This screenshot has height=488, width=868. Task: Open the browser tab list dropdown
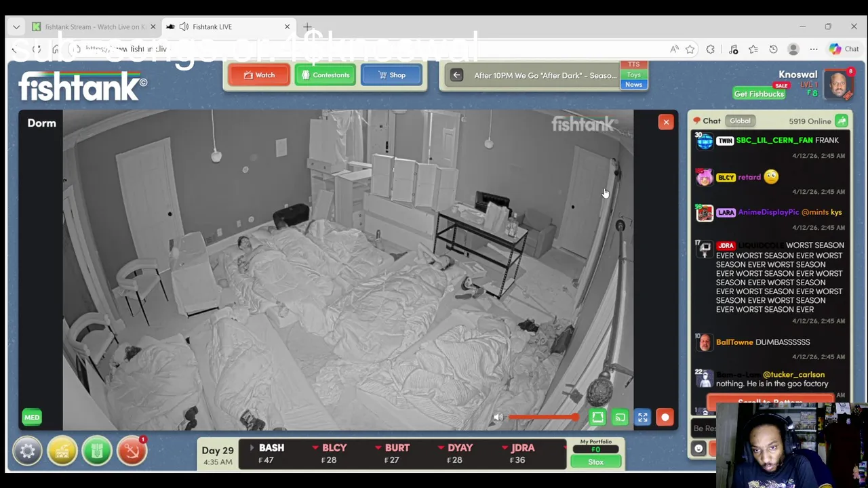(x=16, y=27)
